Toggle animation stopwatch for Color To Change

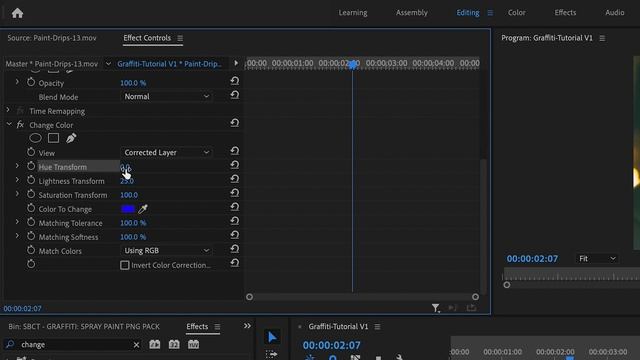coord(31,208)
